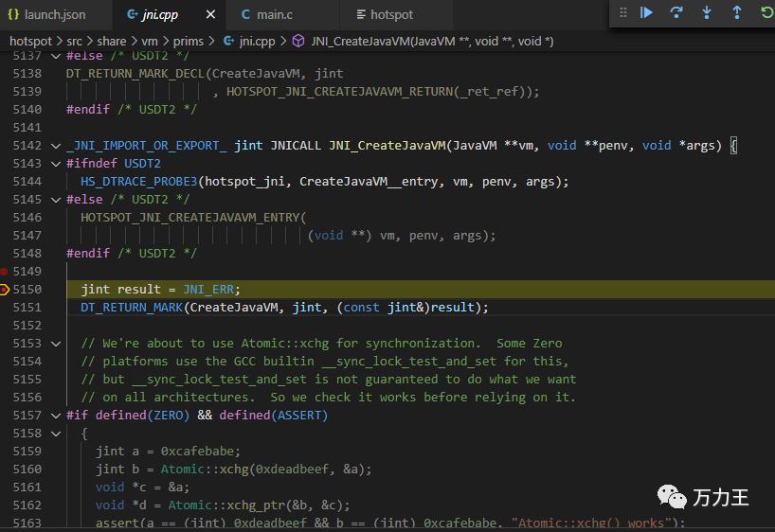Click the prims breadcrumb segment
775x532 pixels.
coord(189,41)
